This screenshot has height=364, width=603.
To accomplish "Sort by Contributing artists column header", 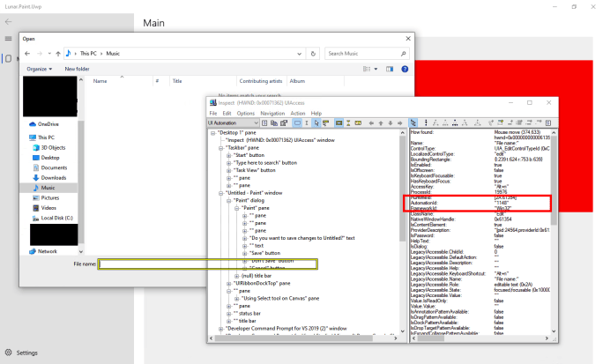I will [x=261, y=81].
